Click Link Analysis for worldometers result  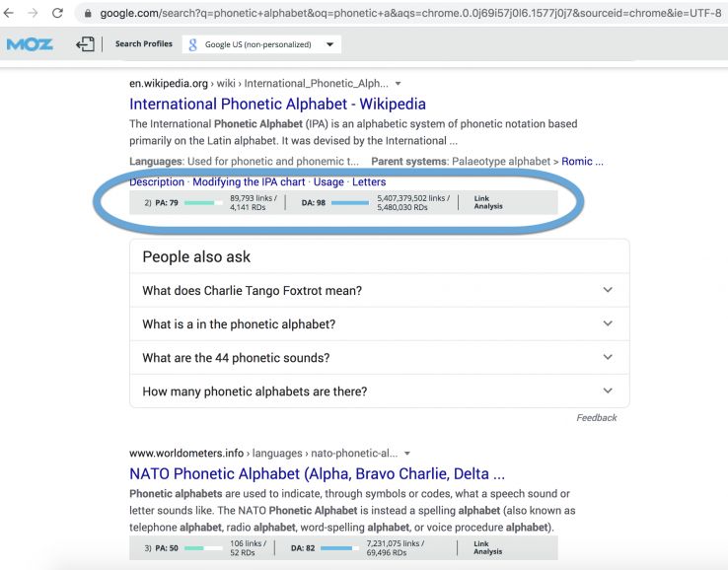click(x=487, y=547)
